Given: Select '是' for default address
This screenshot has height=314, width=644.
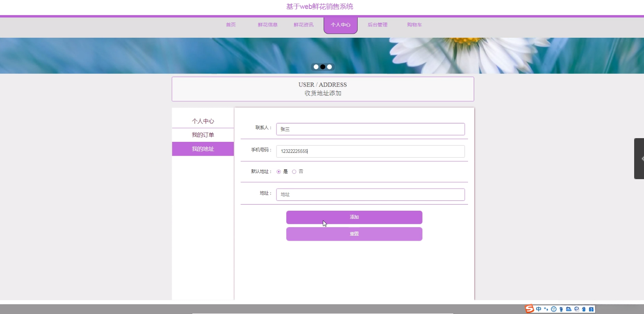Looking at the screenshot, I should pos(279,172).
